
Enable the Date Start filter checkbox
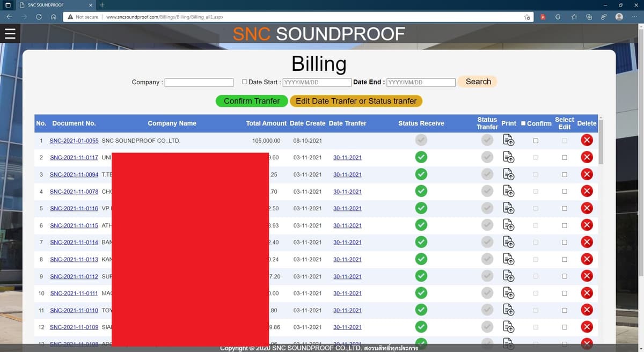point(245,82)
